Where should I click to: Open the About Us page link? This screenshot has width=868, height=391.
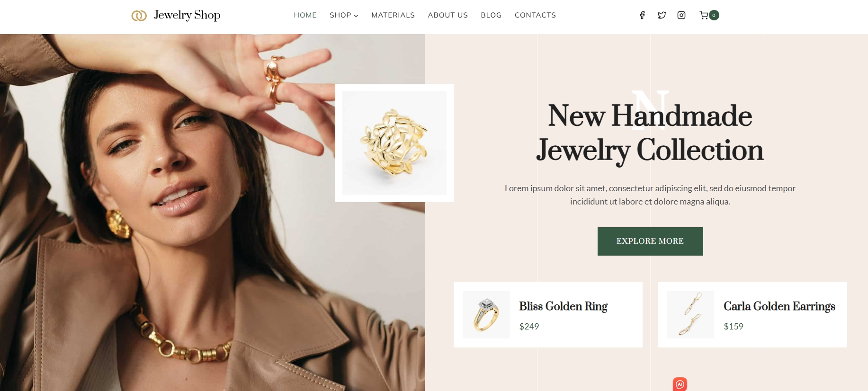447,15
